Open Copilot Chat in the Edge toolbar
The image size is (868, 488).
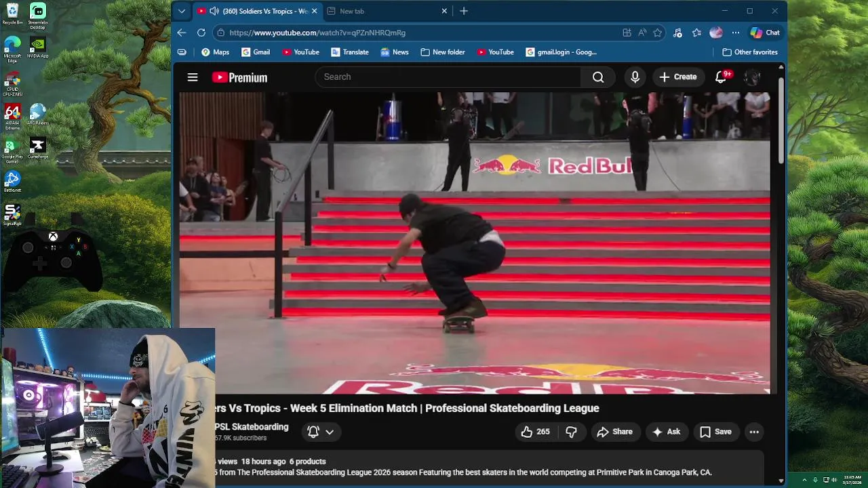pyautogui.click(x=765, y=33)
